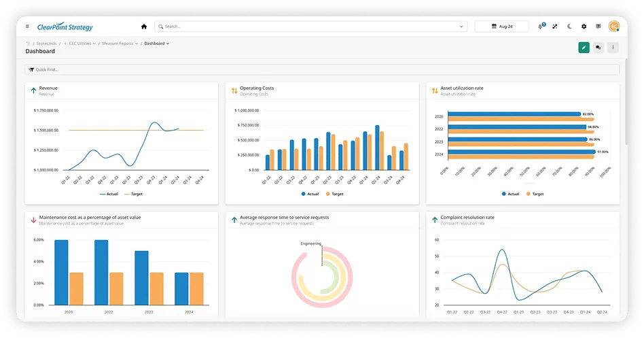Screen dimensions: 644x338
Task: Expand the Measure Reports breadcrumb dropdown
Action: tap(137, 44)
